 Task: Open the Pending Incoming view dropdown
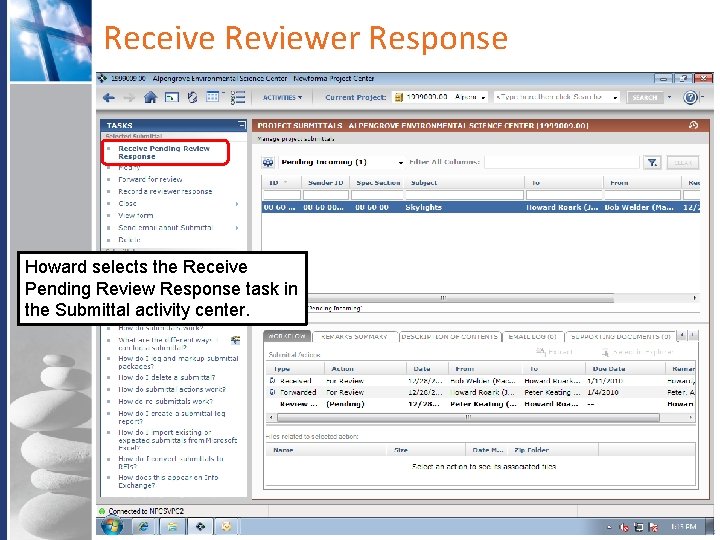(400, 163)
